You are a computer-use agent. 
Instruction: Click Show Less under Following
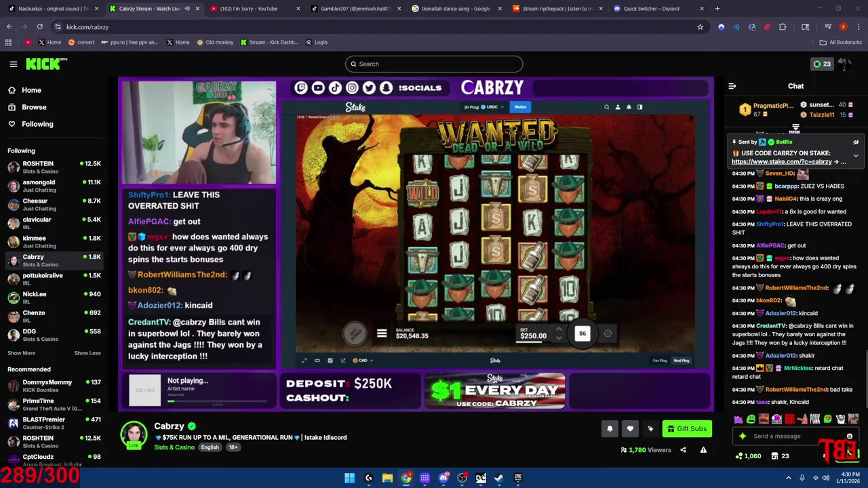click(87, 353)
